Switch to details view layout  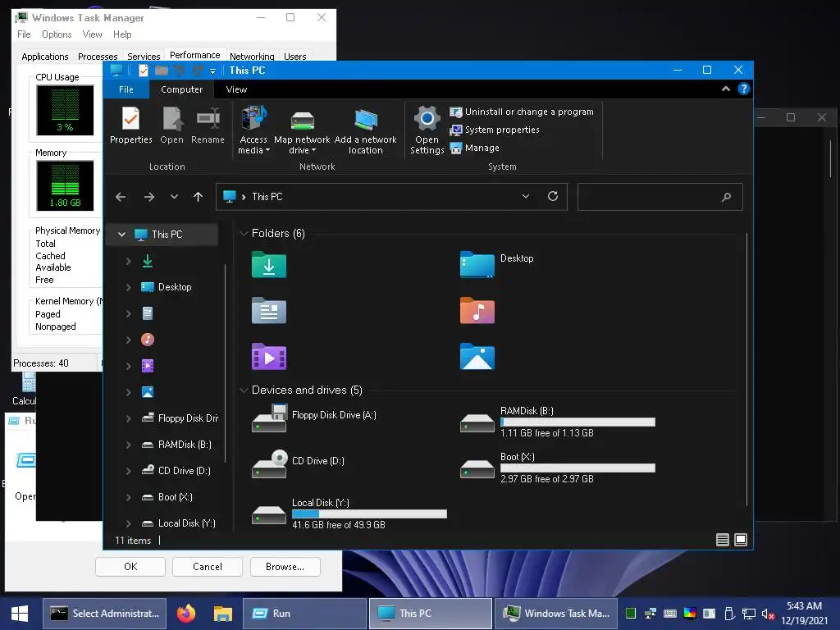[722, 540]
